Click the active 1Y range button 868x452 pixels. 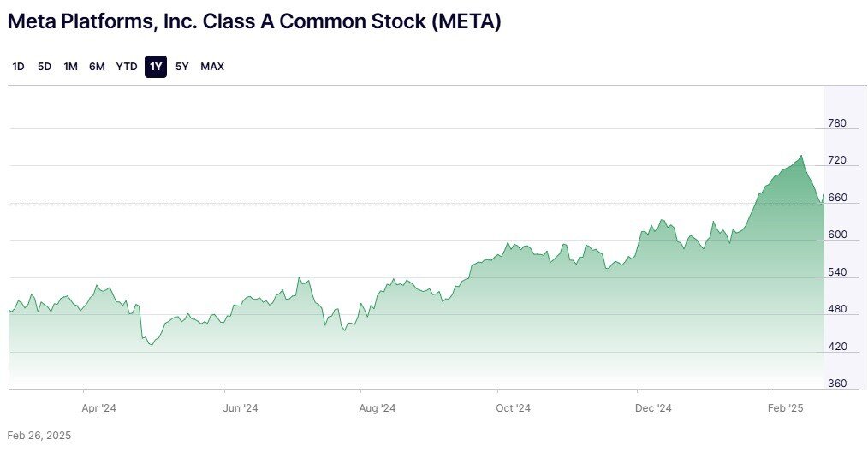[156, 67]
